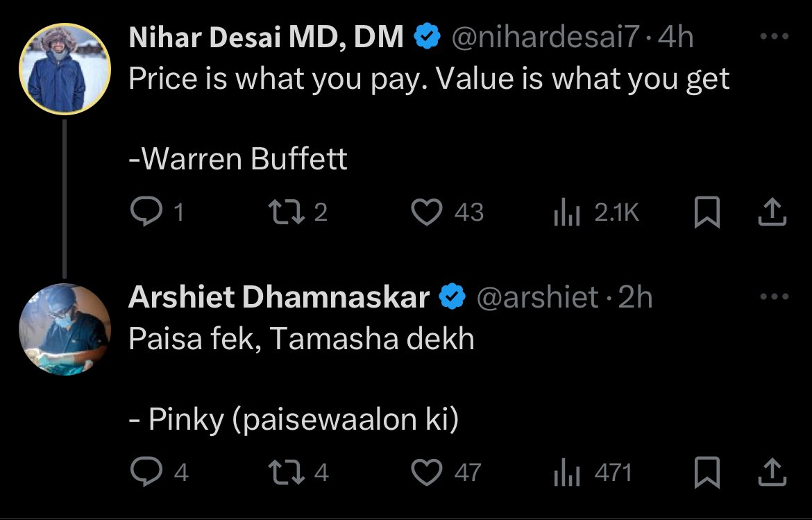Open more options for Arshiet's reply
This screenshot has height=520, width=812.
click(775, 297)
